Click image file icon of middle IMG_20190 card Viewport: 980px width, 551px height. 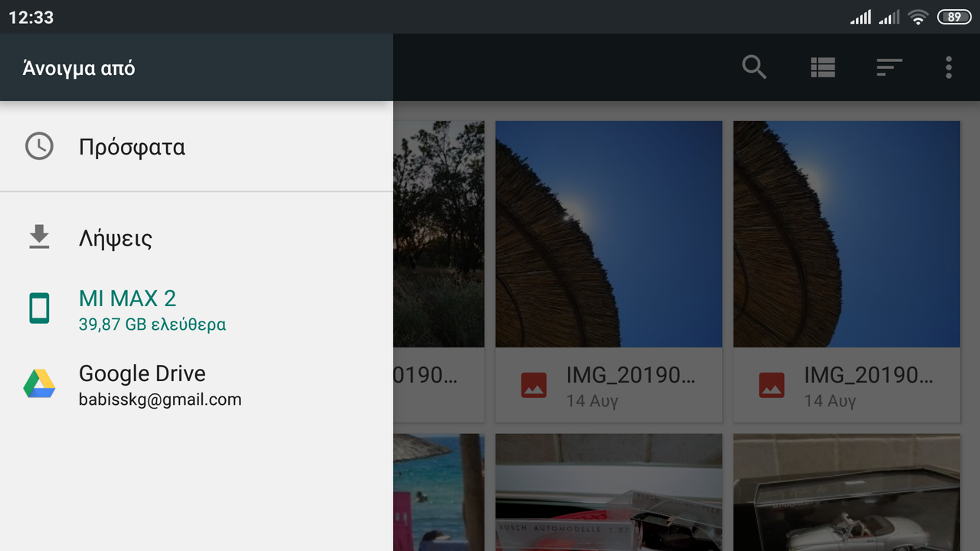coord(534,385)
